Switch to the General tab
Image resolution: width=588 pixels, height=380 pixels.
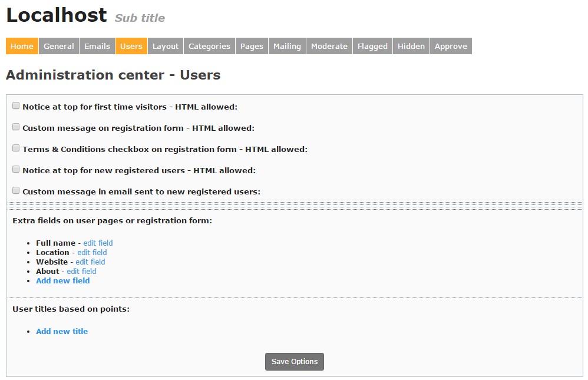[59, 46]
